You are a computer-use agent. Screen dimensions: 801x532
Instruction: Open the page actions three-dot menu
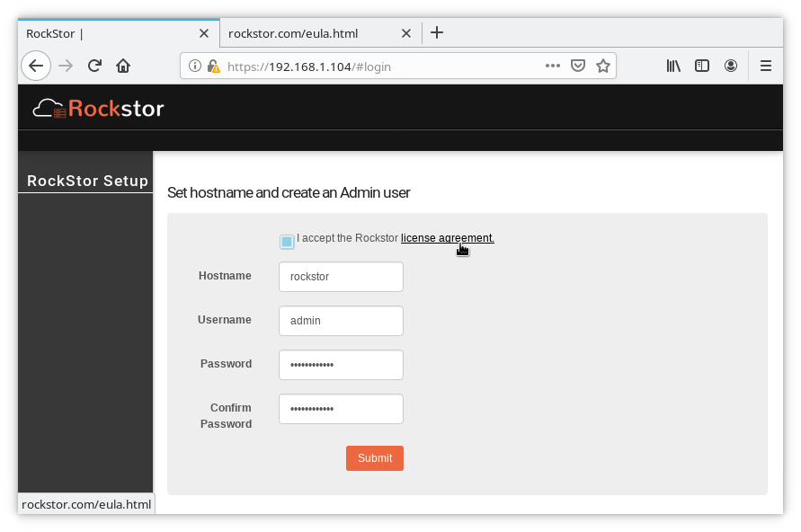[553, 66]
